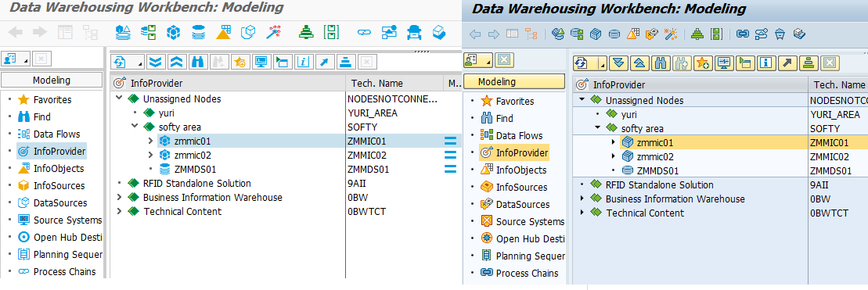Click the zmmic01 row menu icon in M column
This screenshot has width=868, height=290.
click(451, 141)
